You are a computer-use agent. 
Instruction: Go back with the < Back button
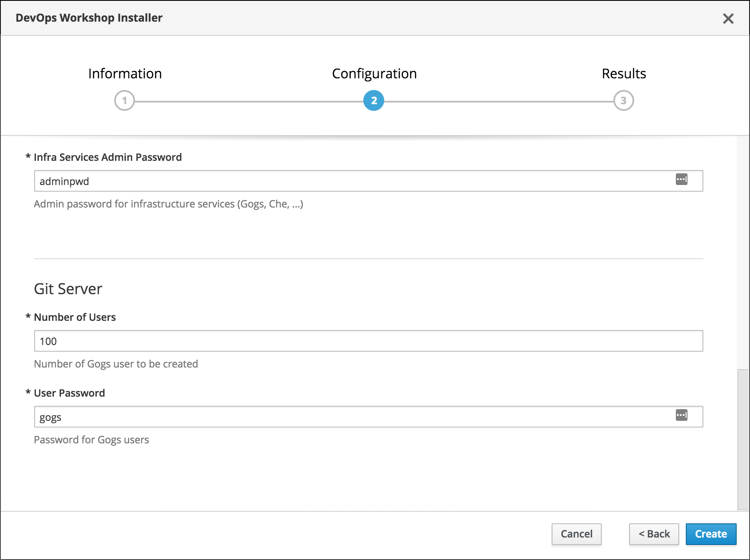(654, 534)
